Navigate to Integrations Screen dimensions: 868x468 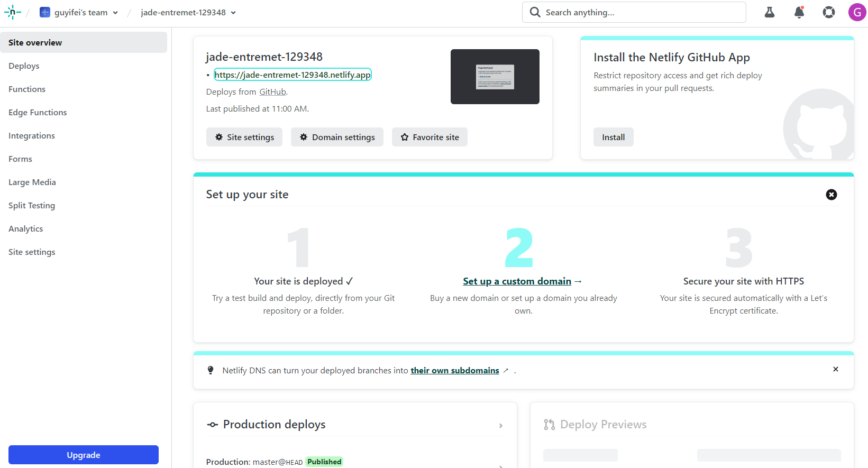[32, 135]
